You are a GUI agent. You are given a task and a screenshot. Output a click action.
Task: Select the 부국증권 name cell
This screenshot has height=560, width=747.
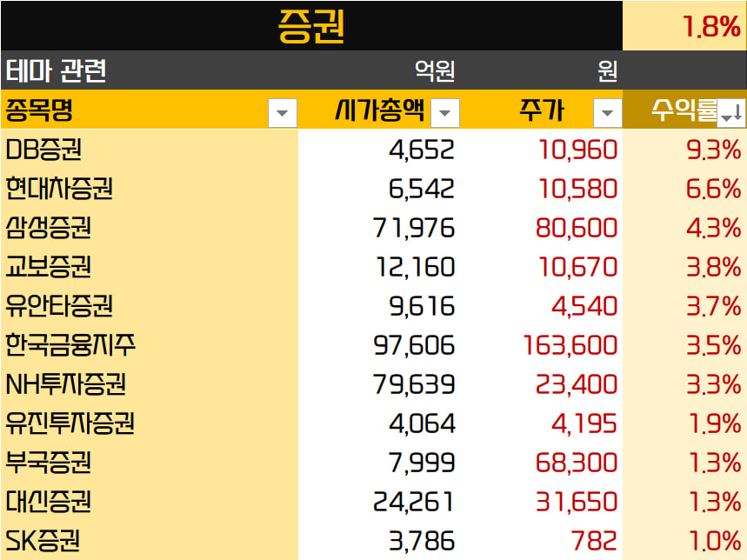pyautogui.click(x=150, y=462)
